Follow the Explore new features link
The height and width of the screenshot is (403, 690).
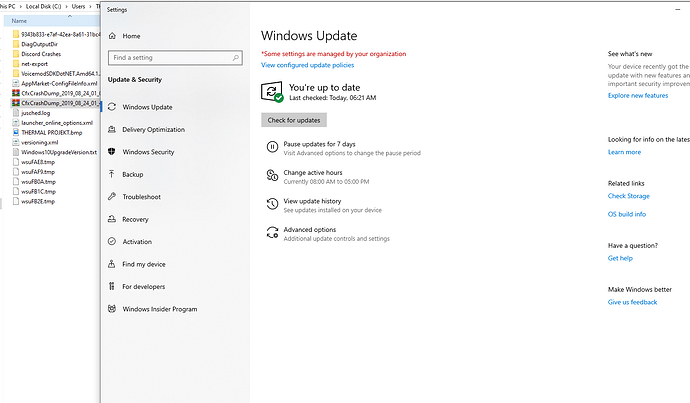[638, 95]
